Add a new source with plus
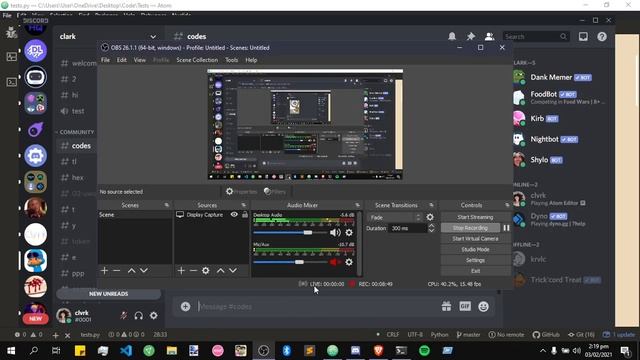 181,271
